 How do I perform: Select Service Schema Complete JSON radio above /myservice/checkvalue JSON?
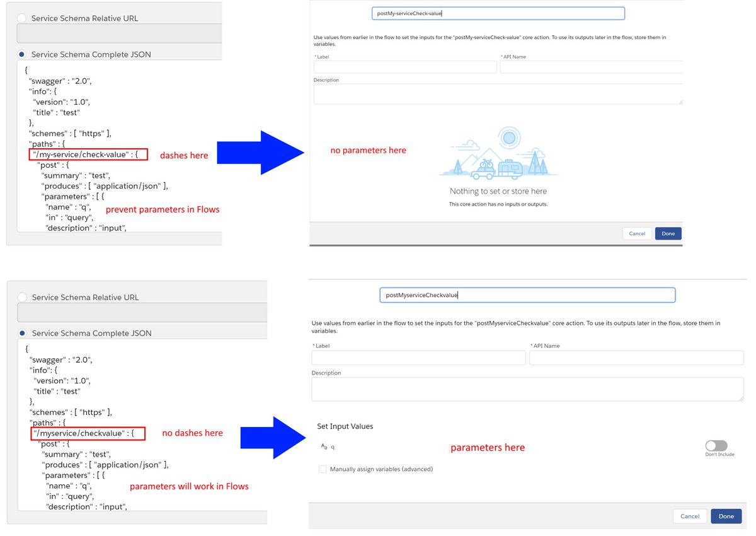click(23, 333)
